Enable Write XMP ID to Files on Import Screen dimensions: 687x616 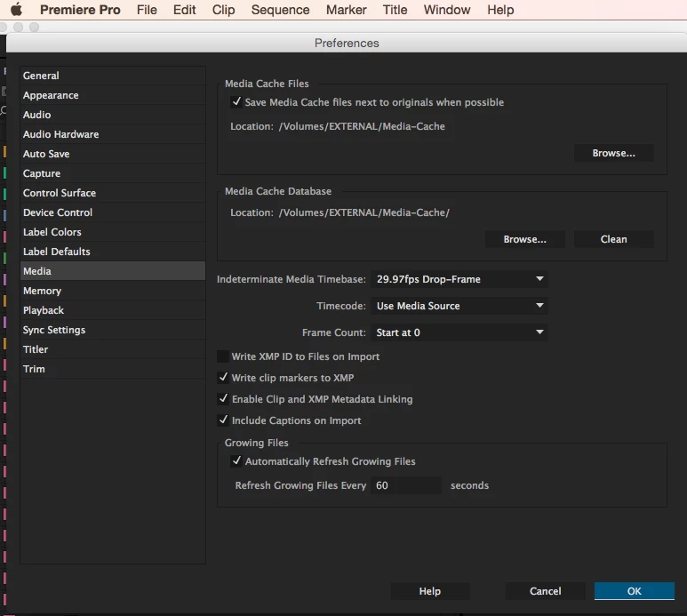(x=223, y=356)
